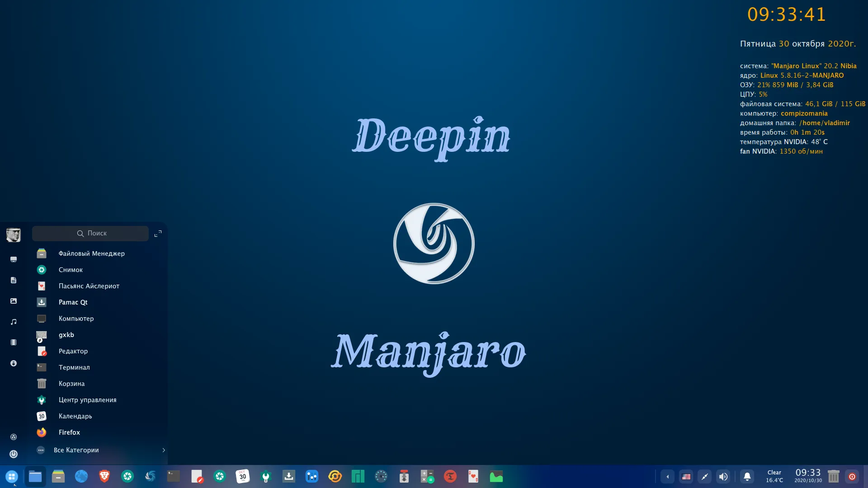Open the blue mixer icon in the dock

point(312,476)
